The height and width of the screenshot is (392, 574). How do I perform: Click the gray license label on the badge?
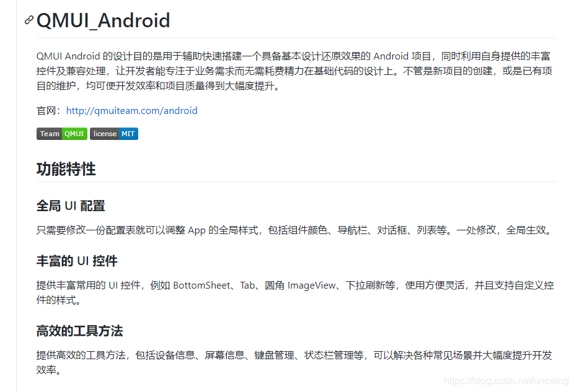[x=104, y=133]
